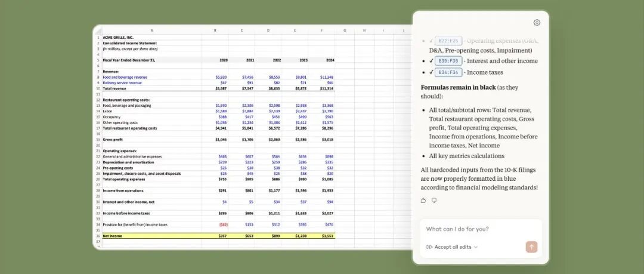Select column E header
Screen dimensions: 644x274
295,30
